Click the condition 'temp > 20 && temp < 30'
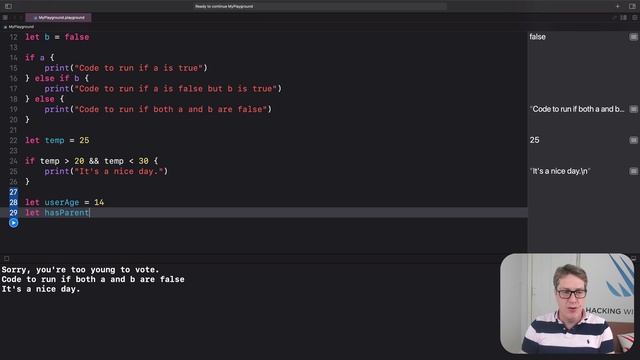Screen dimensions: 640x360 pos(94,161)
